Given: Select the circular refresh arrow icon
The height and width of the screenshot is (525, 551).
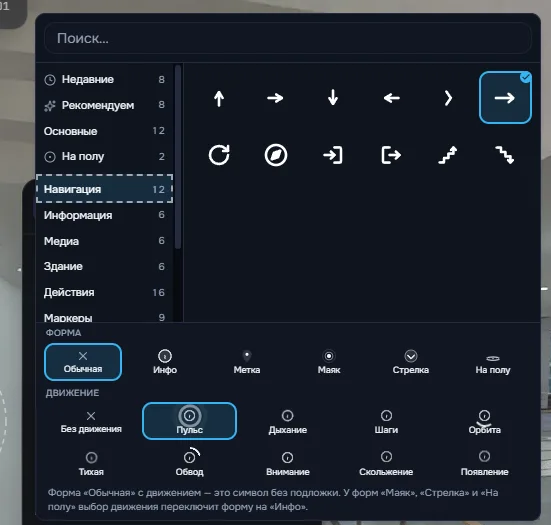Looking at the screenshot, I should (x=219, y=155).
